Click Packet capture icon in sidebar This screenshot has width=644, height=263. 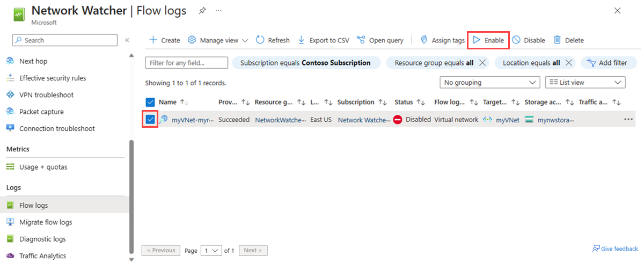(10, 112)
